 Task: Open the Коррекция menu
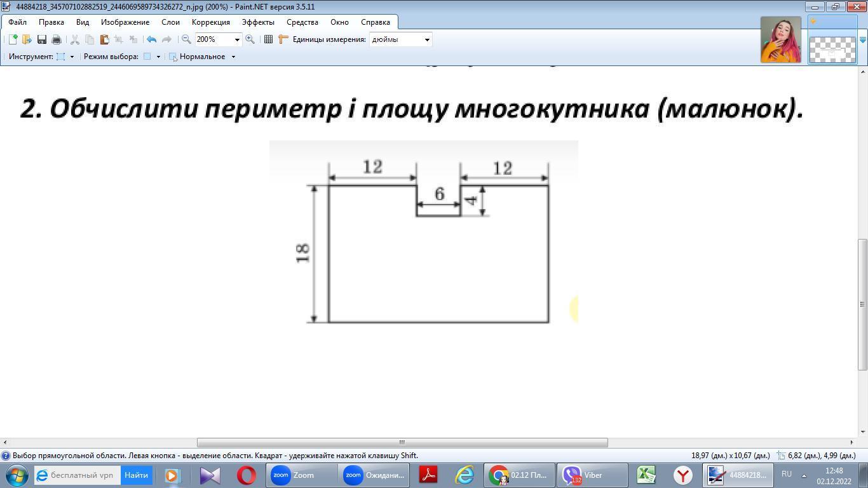(x=211, y=22)
